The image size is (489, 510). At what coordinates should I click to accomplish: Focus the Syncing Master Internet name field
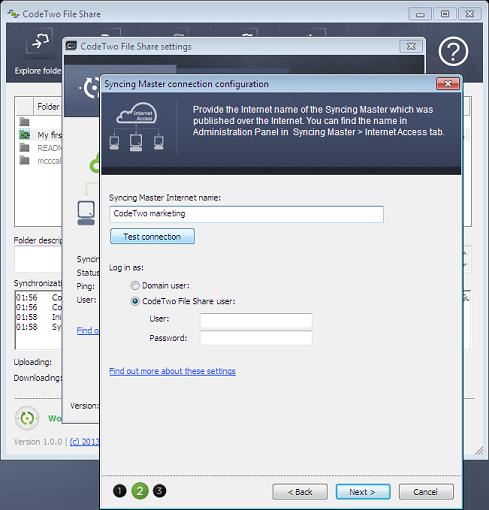tap(247, 214)
